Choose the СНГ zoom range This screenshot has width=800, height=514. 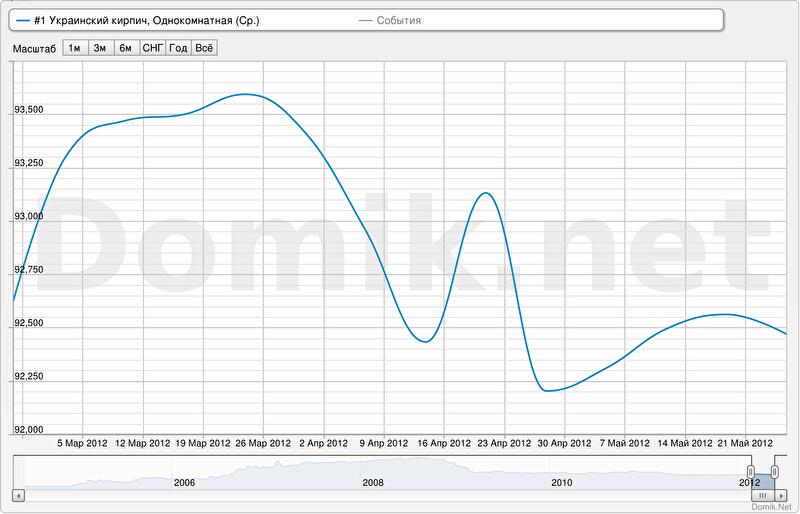153,47
